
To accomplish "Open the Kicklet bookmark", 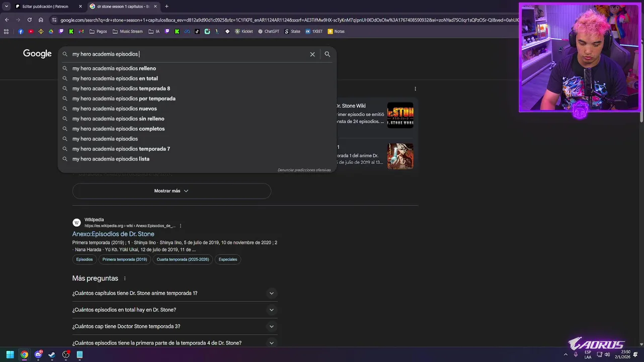I will (244, 31).
